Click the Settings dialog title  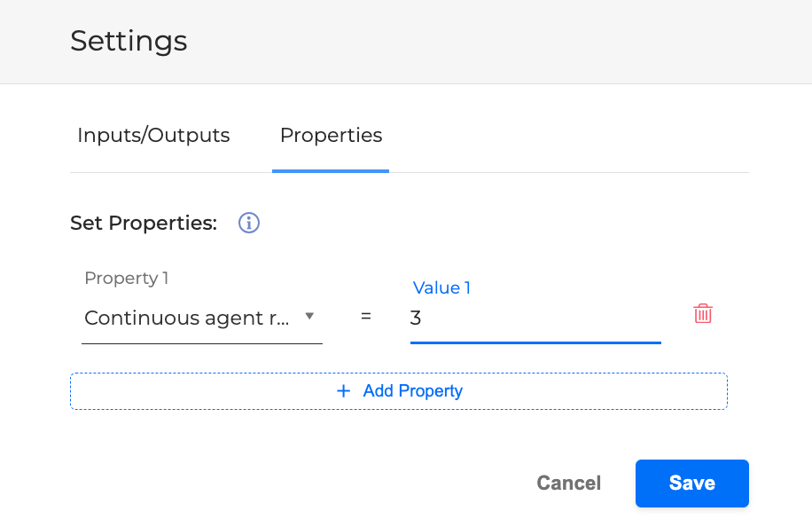129,41
